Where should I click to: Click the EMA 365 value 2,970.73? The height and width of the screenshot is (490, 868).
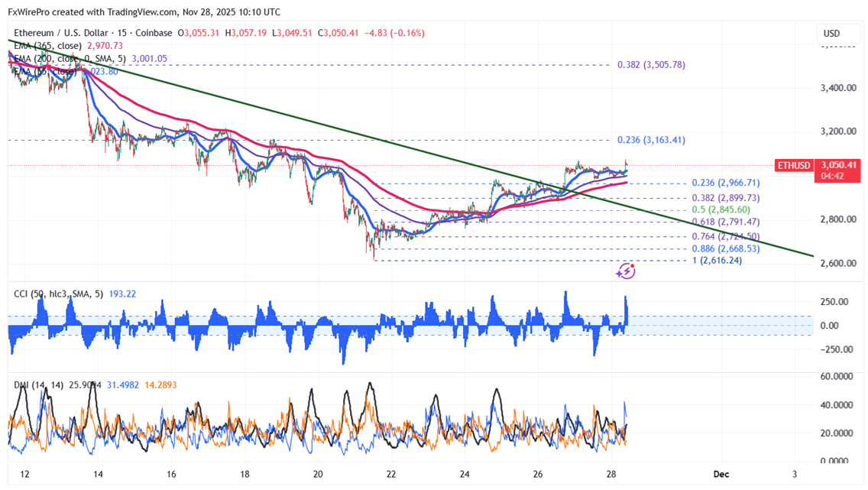pos(105,46)
